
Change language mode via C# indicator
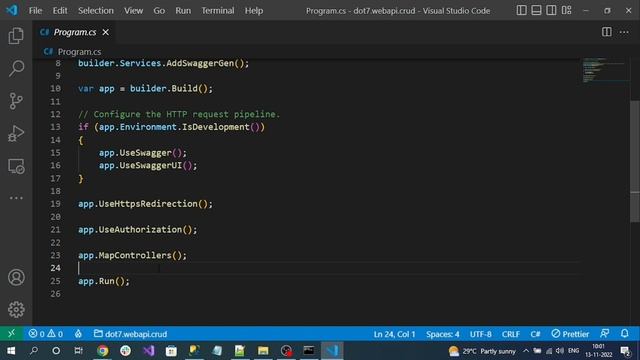535,334
